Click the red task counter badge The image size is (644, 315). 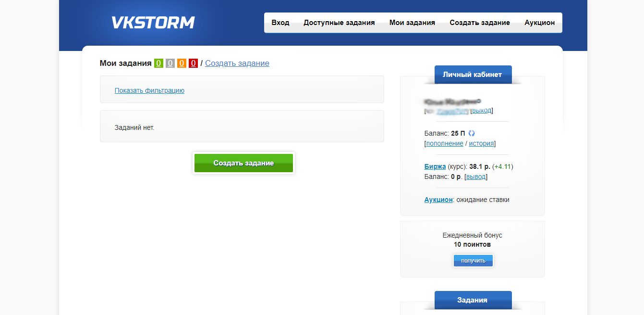pyautogui.click(x=193, y=63)
